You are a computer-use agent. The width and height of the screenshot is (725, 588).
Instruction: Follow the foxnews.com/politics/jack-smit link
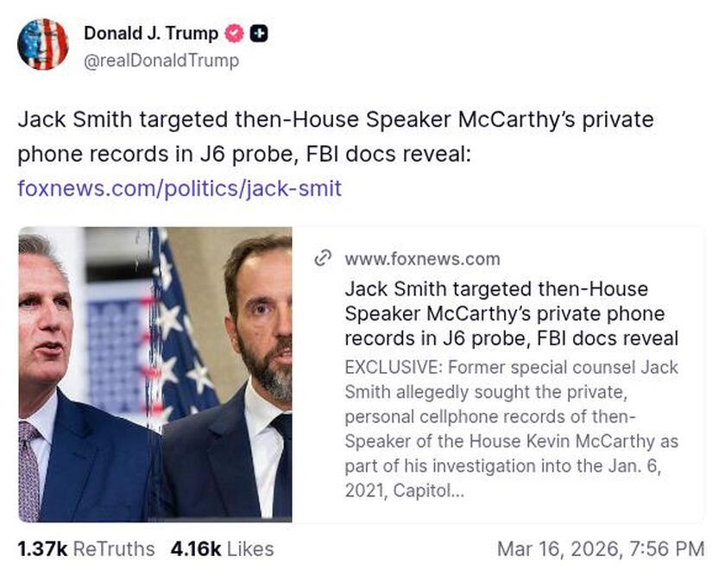180,187
